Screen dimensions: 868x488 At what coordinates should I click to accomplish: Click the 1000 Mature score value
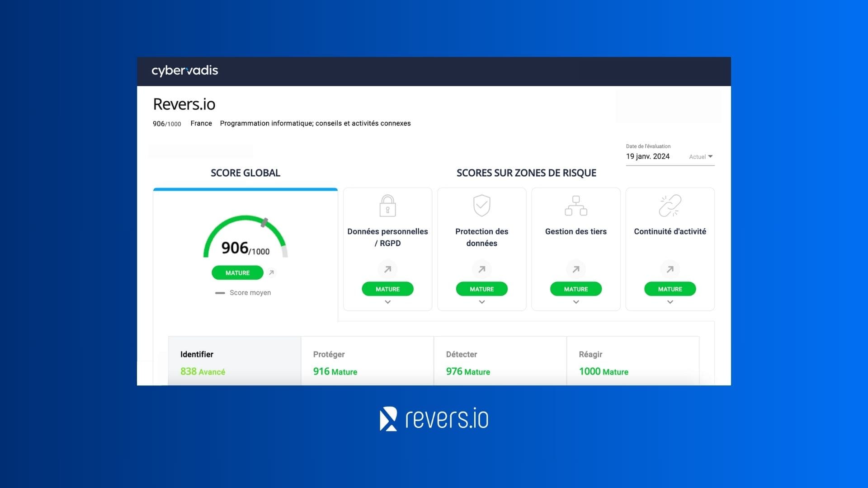point(604,371)
